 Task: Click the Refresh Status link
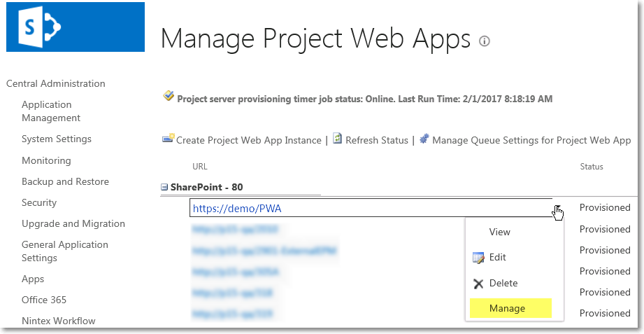tap(377, 140)
